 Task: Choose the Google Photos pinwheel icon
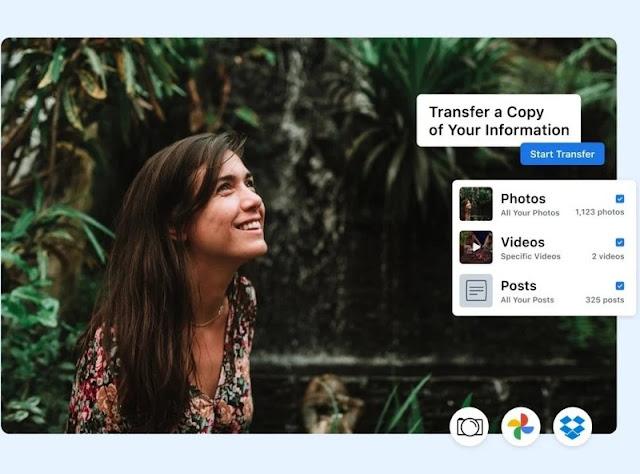[x=520, y=427]
